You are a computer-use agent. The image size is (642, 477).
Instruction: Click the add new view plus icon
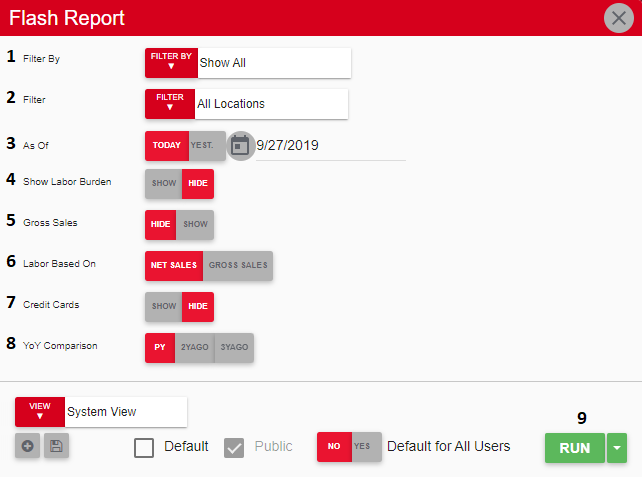(x=27, y=446)
